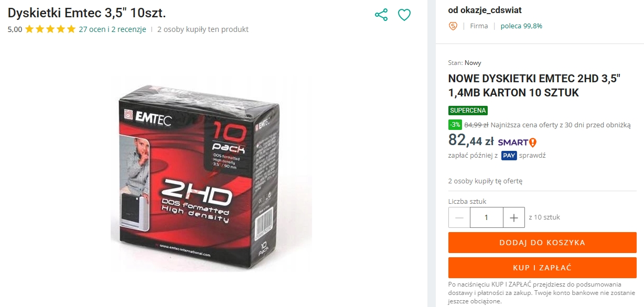Open the 27 ocen i 2 recenzje link
This screenshot has width=644, height=307.
(x=112, y=29)
